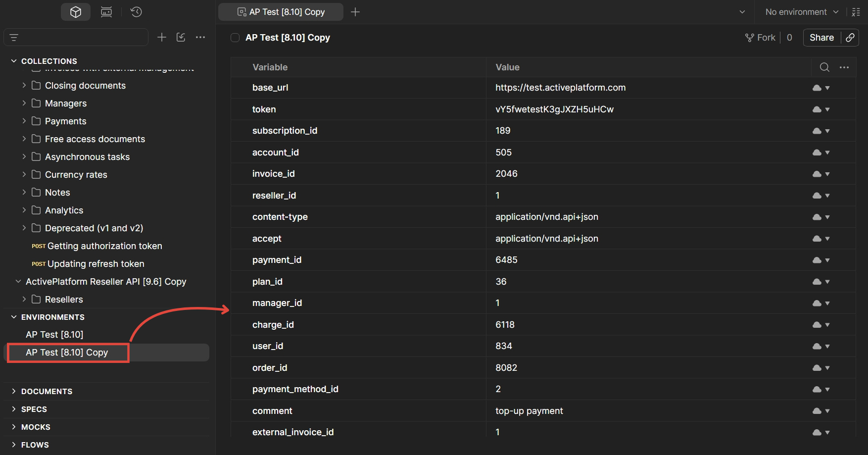Open the variable table more options ellipsis

click(844, 67)
